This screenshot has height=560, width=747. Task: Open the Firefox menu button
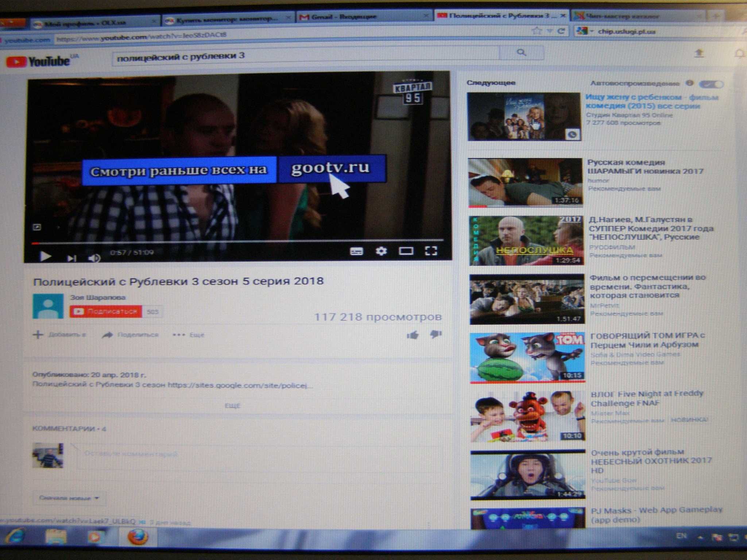pos(13,23)
